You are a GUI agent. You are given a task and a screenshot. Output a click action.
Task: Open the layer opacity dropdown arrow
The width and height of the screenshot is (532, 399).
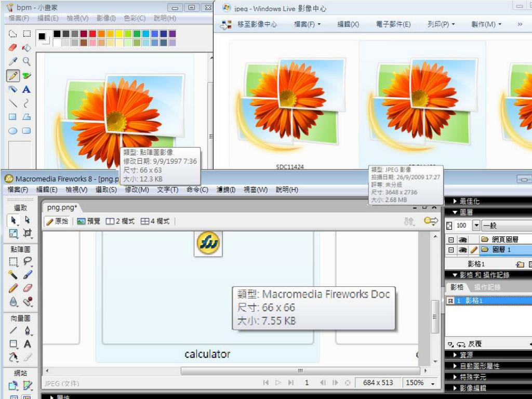476,225
